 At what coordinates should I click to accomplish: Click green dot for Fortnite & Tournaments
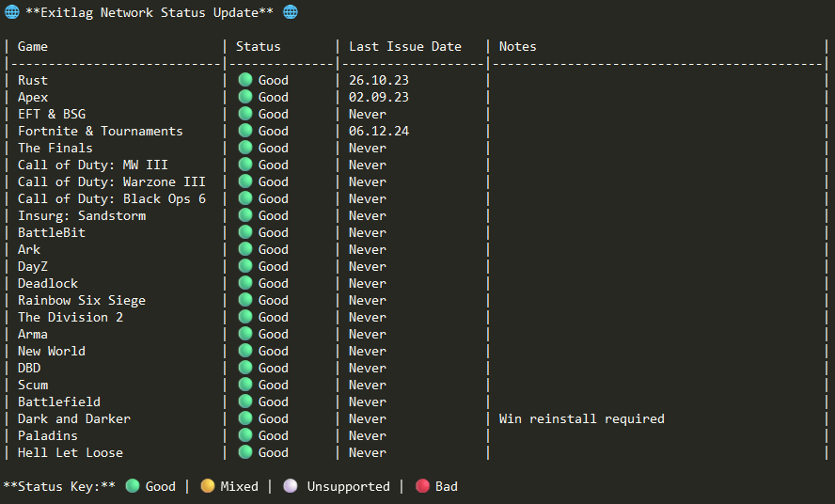click(x=245, y=131)
